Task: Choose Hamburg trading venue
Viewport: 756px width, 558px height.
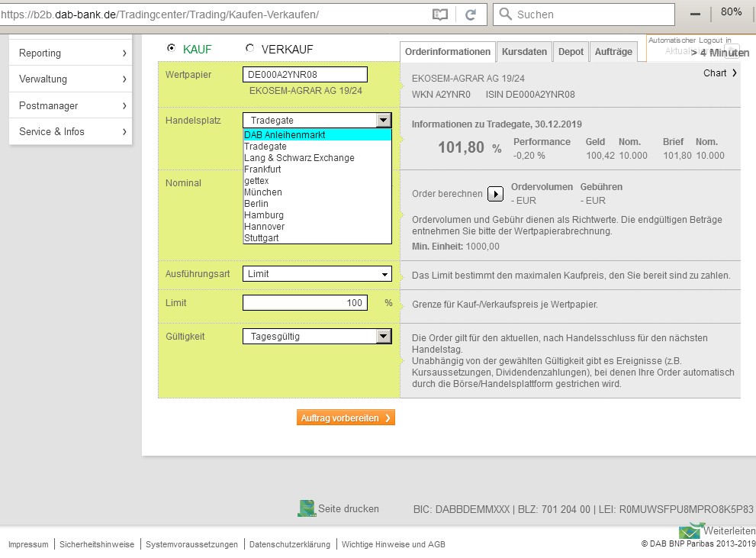Action: click(x=317, y=215)
